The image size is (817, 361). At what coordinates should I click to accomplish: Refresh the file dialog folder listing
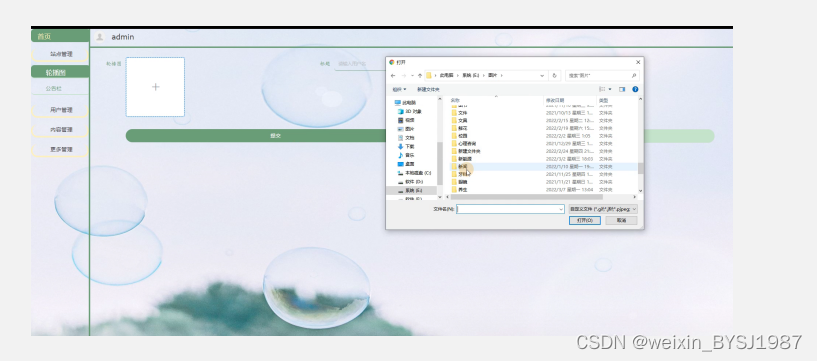click(554, 76)
